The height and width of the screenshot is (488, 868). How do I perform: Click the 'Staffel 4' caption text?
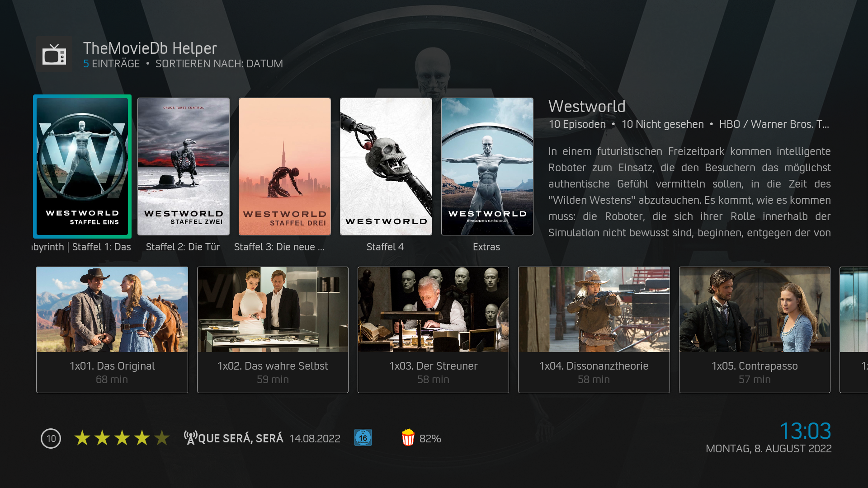[x=385, y=247]
